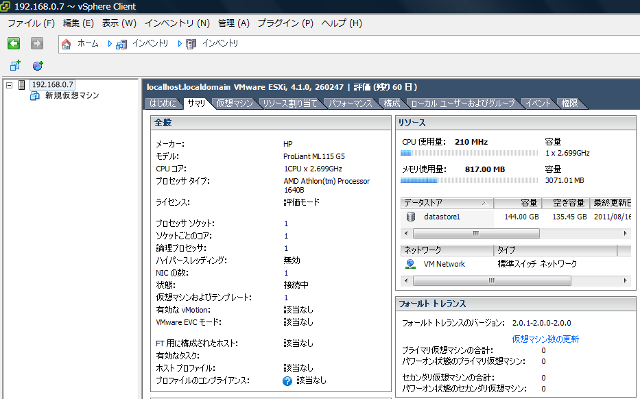Click the 最終更新 column header
The width and height of the screenshot is (640, 399).
[611, 203]
